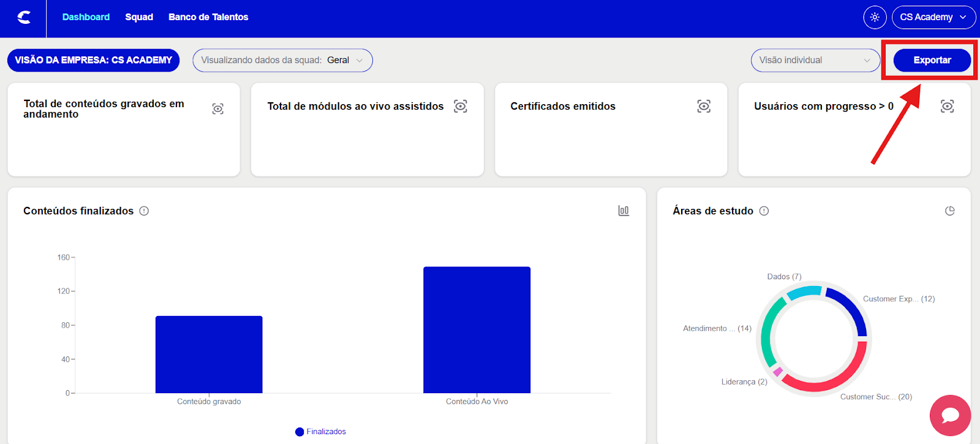
Task: Click the Conteúdos finalizados heading
Action: point(78,211)
